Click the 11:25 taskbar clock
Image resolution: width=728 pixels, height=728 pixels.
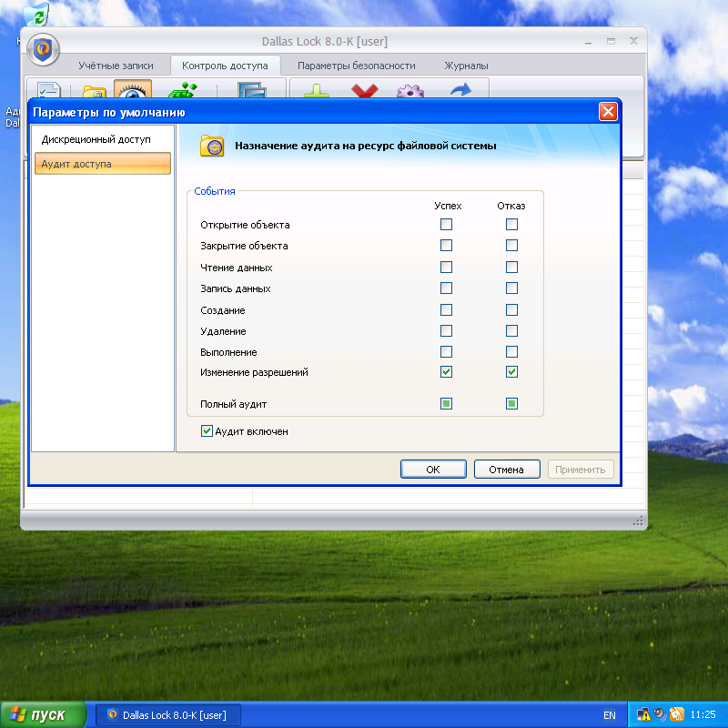[x=703, y=714]
